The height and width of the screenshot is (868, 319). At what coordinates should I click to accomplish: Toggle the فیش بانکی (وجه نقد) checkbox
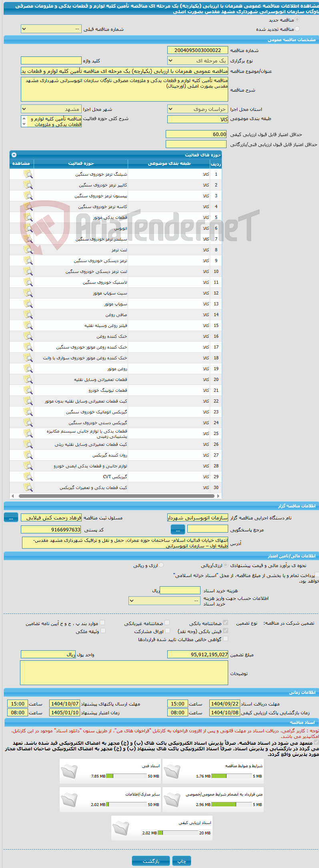[x=226, y=630]
